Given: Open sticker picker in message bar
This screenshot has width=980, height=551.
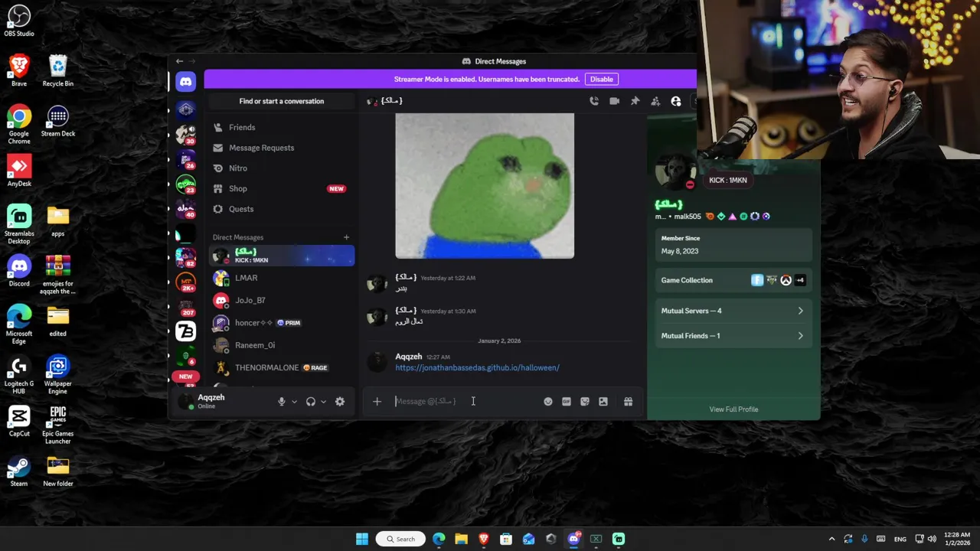Looking at the screenshot, I should 585,401.
